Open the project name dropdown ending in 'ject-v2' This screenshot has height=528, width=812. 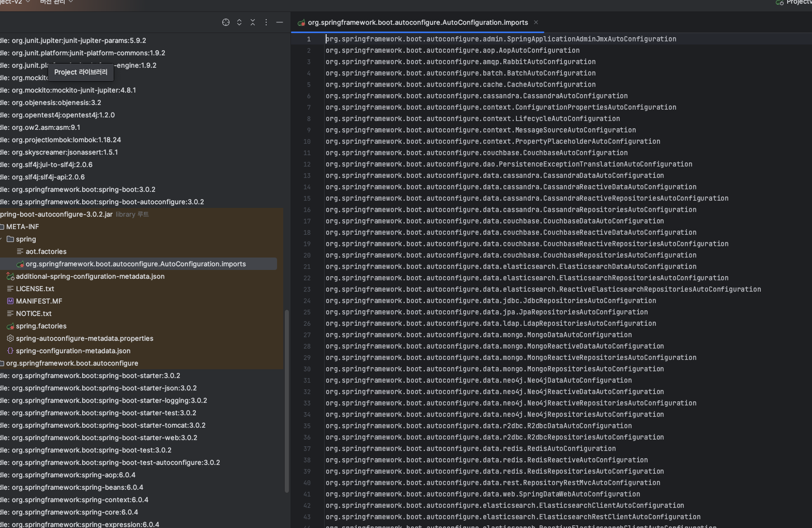point(16,2)
